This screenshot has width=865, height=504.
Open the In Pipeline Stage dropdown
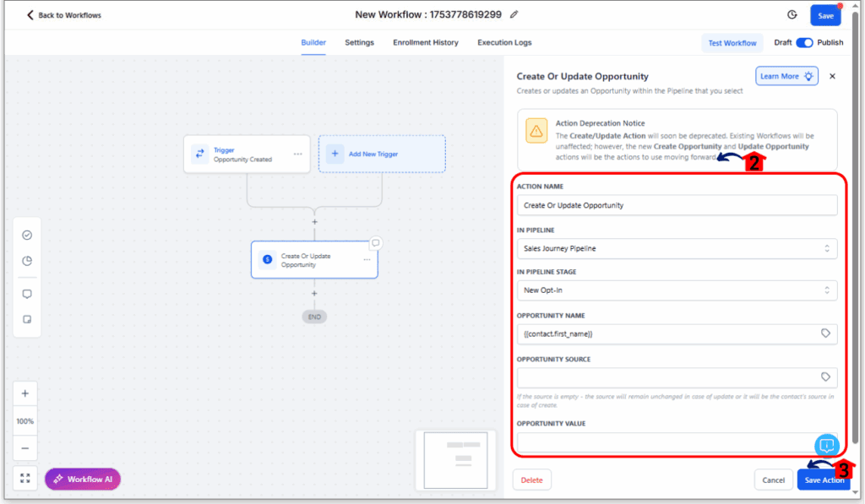677,290
